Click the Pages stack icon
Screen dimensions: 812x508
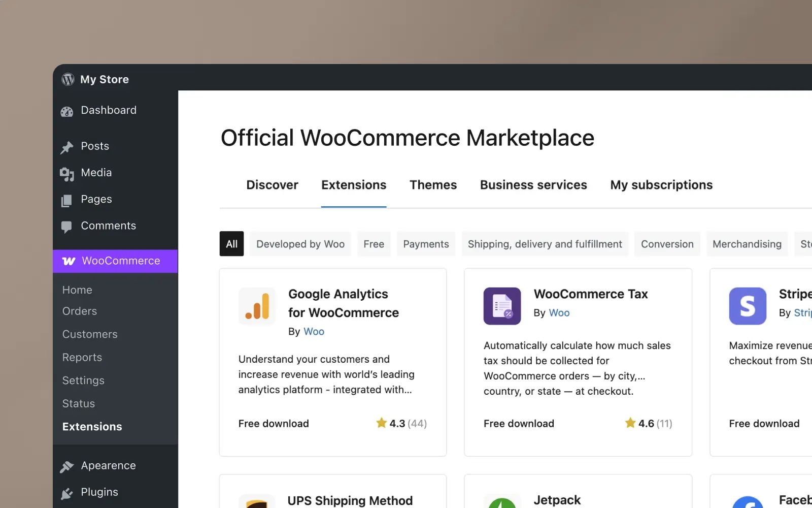[x=66, y=201]
